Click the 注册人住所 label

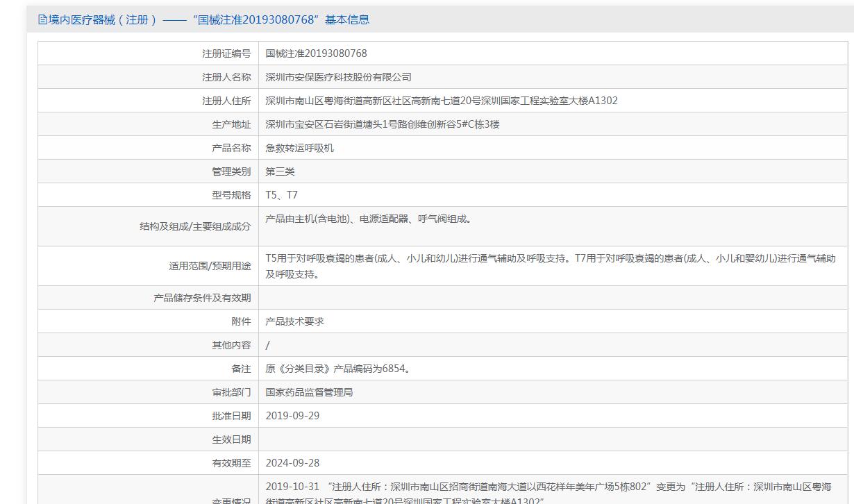click(x=226, y=101)
